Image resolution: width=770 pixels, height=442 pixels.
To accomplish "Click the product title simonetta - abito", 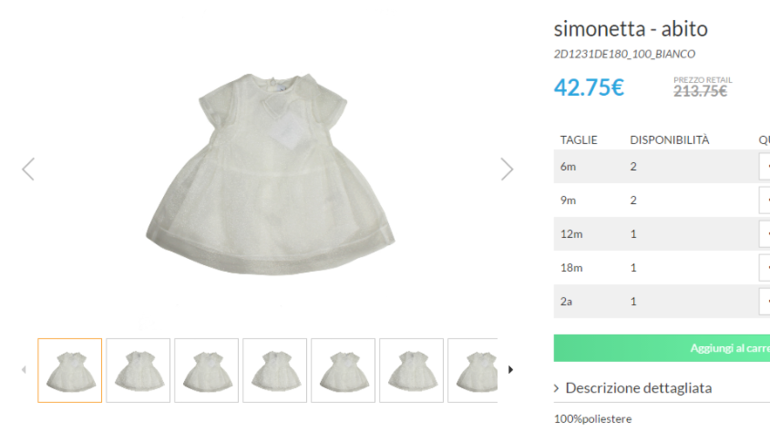I will (630, 29).
